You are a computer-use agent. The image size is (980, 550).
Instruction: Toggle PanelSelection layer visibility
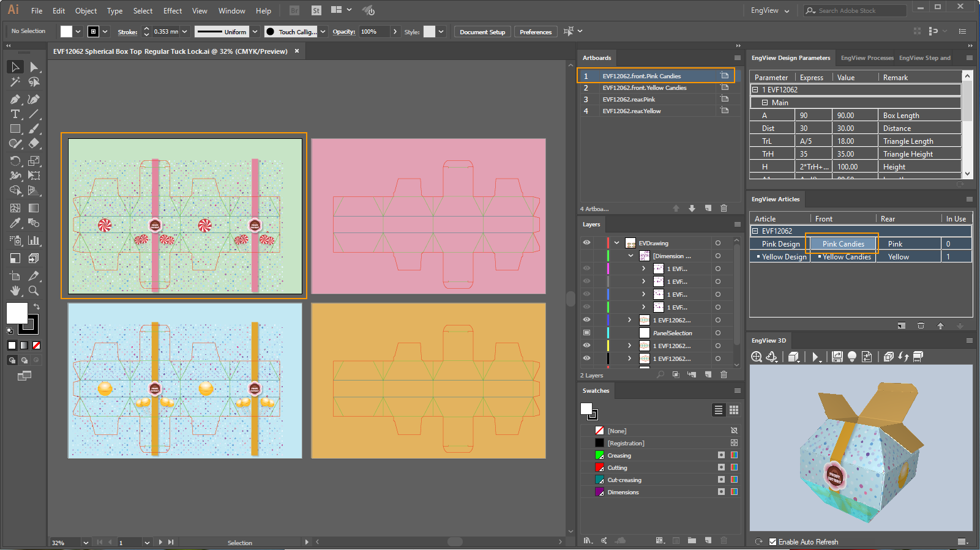(586, 333)
